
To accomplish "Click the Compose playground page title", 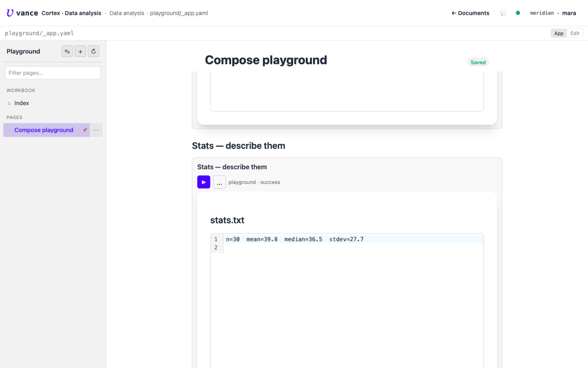I will 266,60.
